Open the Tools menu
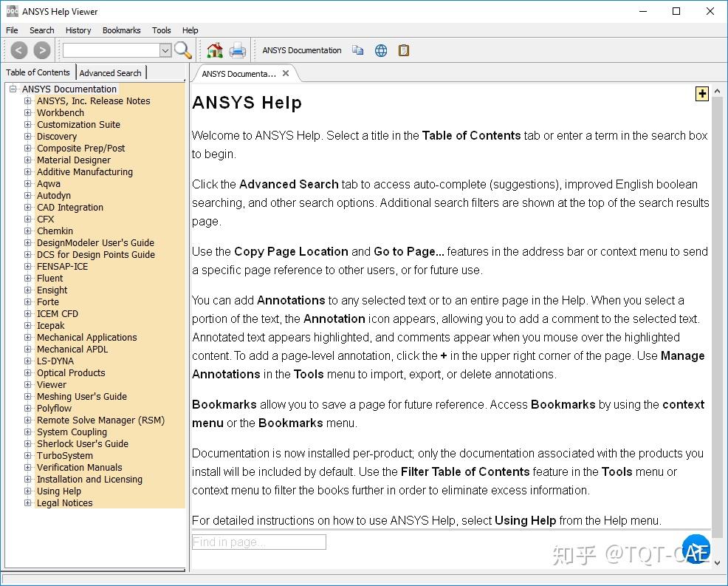Viewport: 728px width, 586px height. click(x=161, y=30)
